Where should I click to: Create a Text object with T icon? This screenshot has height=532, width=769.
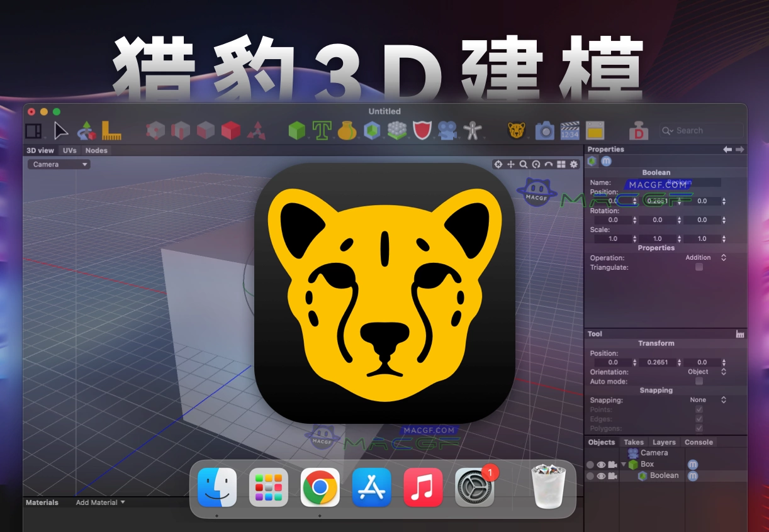322,131
